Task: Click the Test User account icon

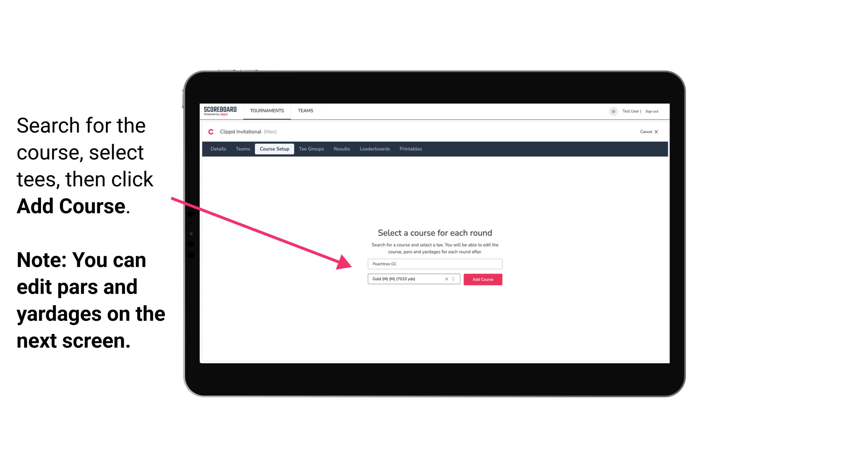Action: 612,111
